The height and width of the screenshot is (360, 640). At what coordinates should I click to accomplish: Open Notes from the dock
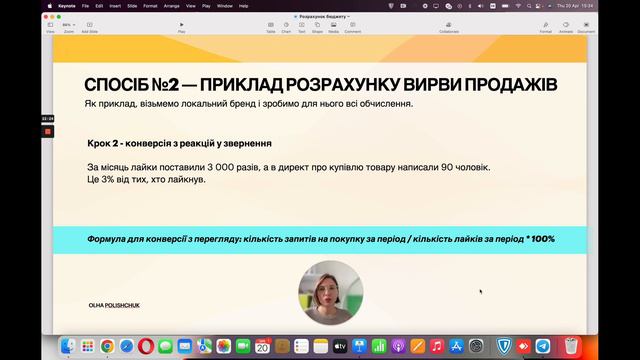click(x=321, y=347)
